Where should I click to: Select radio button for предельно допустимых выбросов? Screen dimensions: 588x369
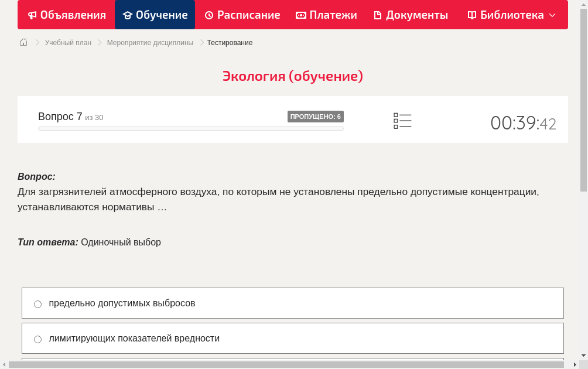(37, 304)
